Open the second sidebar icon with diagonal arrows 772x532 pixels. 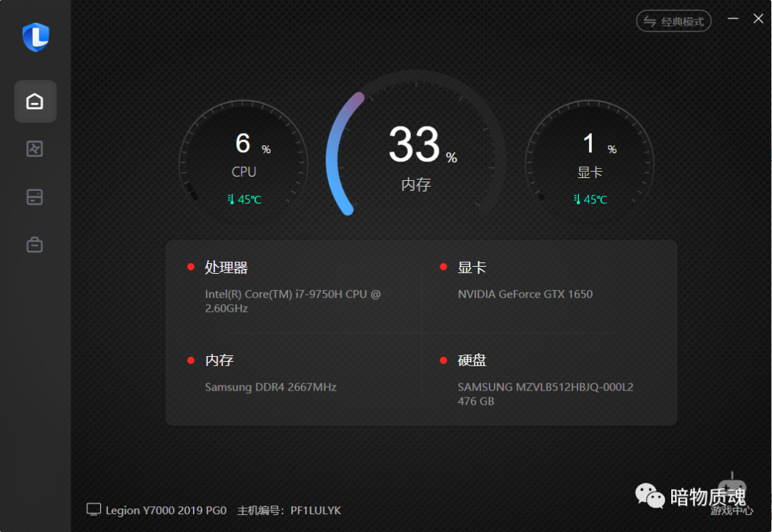pyautogui.click(x=34, y=149)
